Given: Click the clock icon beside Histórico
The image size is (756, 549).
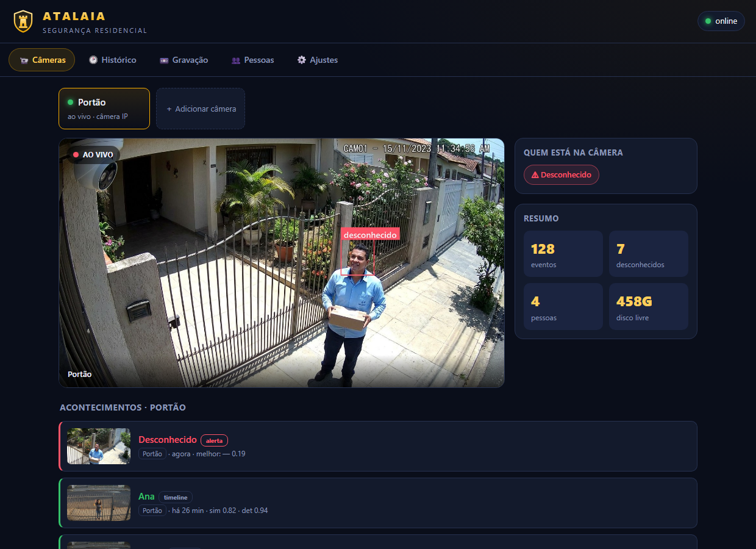Looking at the screenshot, I should click(93, 60).
